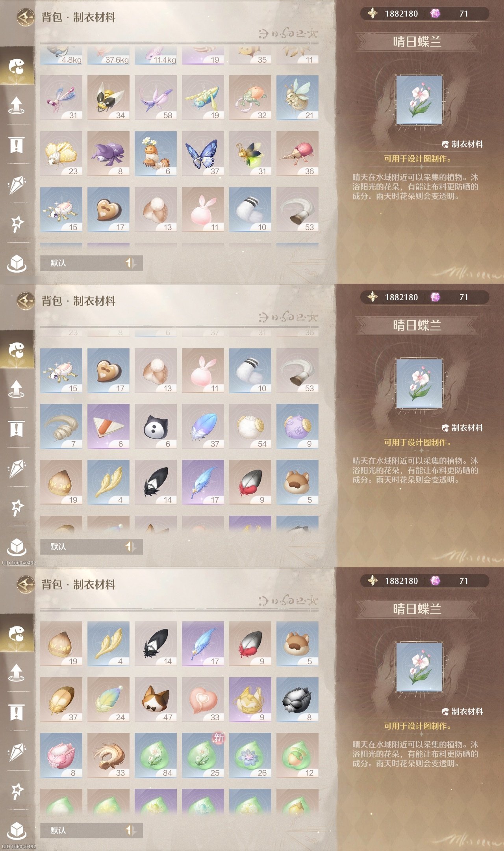504x851 pixels.
Task: Select the pink lotus flower material
Action: (x=61, y=756)
